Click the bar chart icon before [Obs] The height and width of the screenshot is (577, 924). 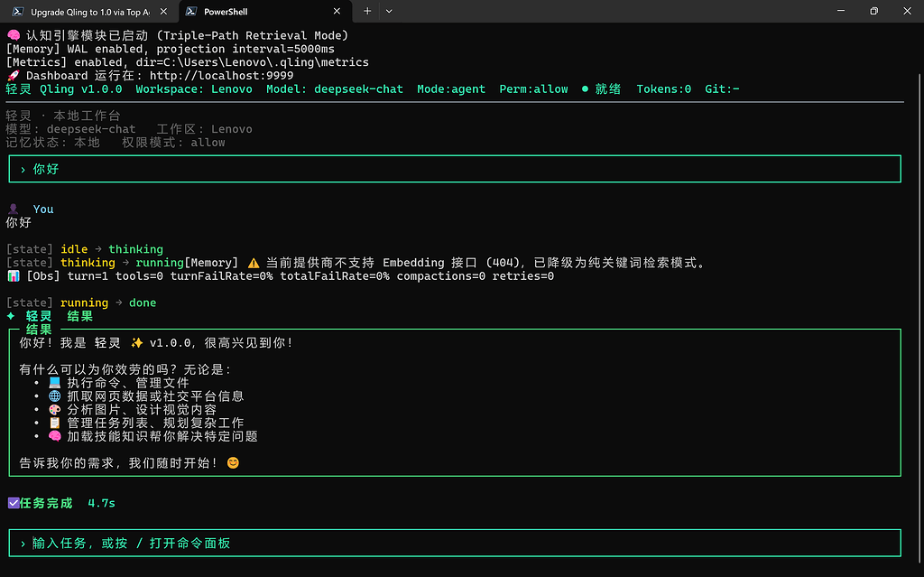click(14, 276)
